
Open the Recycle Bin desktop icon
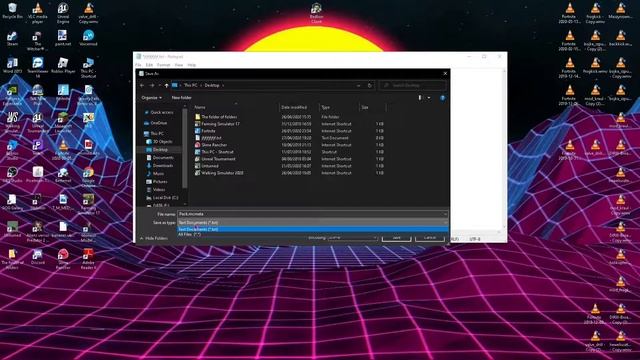12,11
